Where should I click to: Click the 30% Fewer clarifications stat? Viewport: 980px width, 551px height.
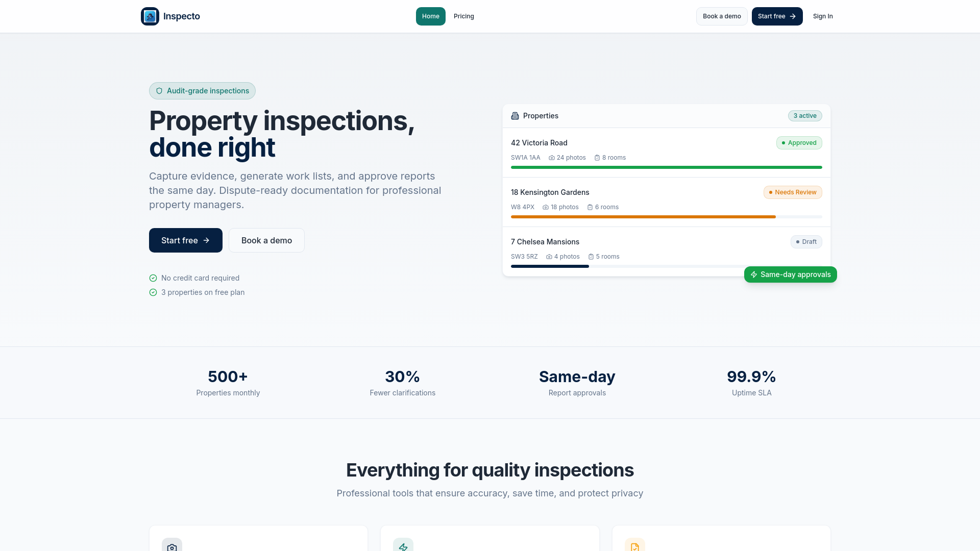coord(403,383)
